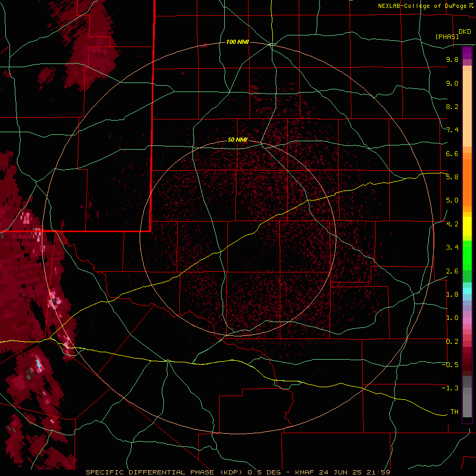This screenshot has width=476, height=476.
Task: Click the 2.6 value on the color scale
Action: click(452, 271)
